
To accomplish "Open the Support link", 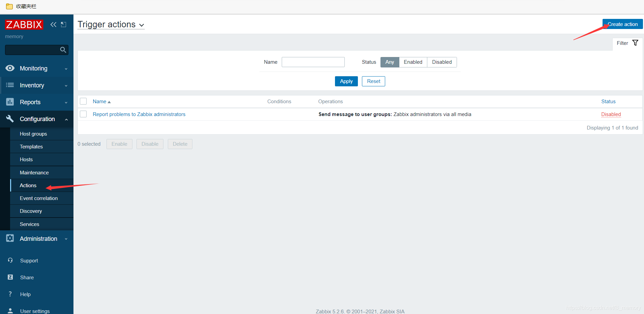I will (29, 261).
